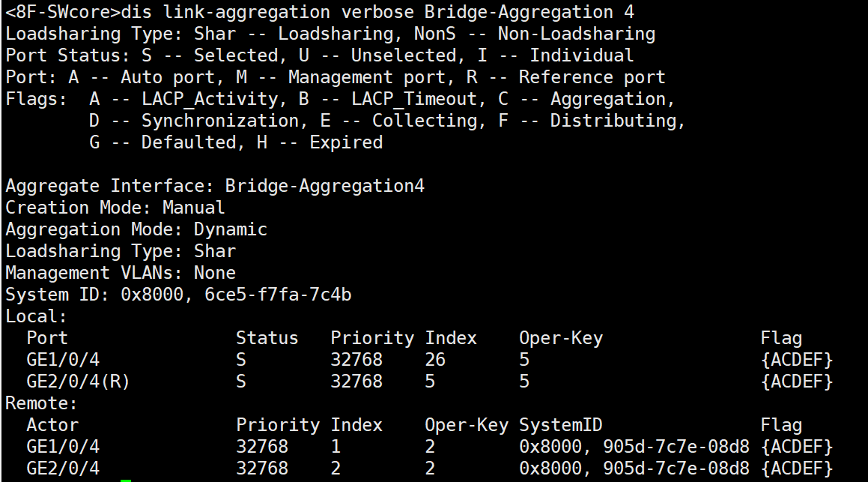This screenshot has width=868, height=482.
Task: Click the 'G -- Defaulted, H -- Expired' line
Action: pyautogui.click(x=235, y=142)
